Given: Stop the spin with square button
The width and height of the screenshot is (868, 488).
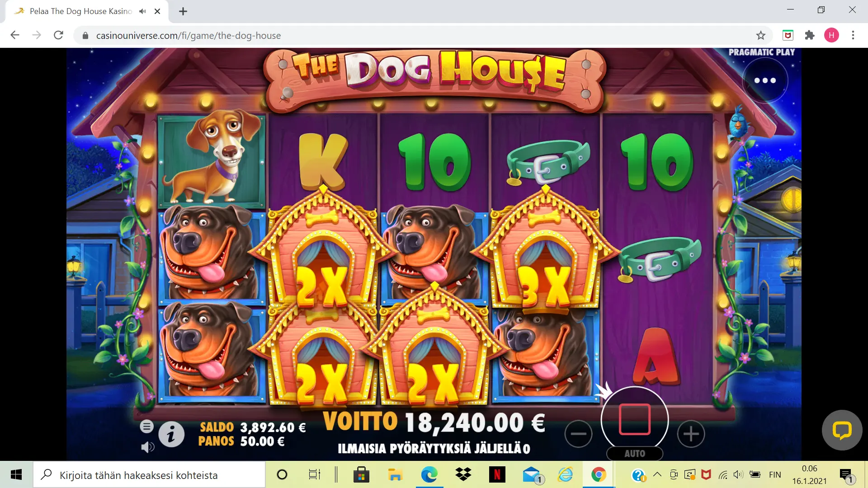Looking at the screenshot, I should tap(635, 419).
